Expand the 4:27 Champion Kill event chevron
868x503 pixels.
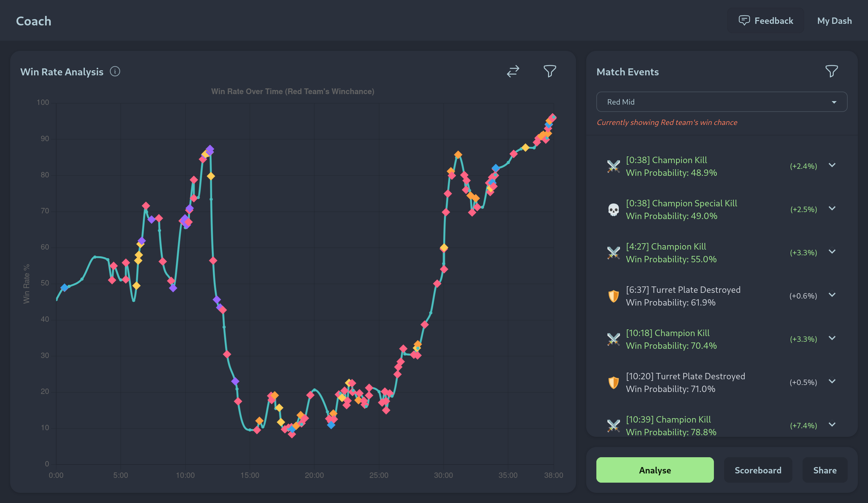coord(832,252)
